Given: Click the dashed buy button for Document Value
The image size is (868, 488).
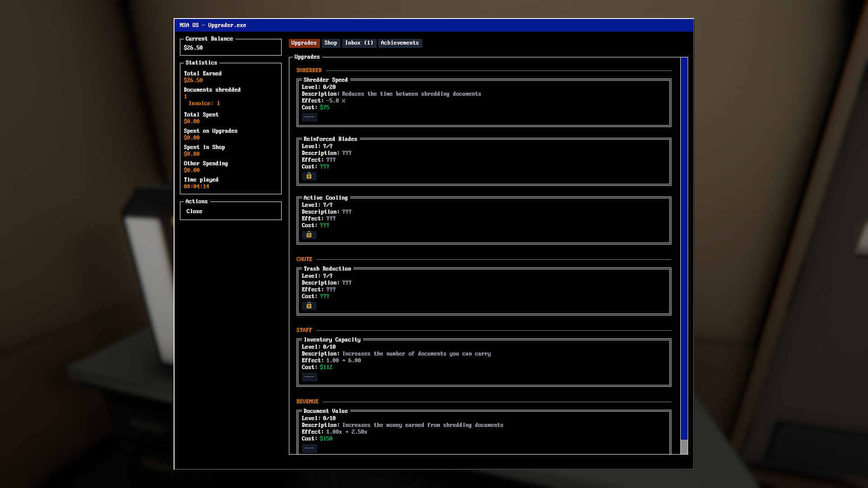Looking at the screenshot, I should pos(309,448).
